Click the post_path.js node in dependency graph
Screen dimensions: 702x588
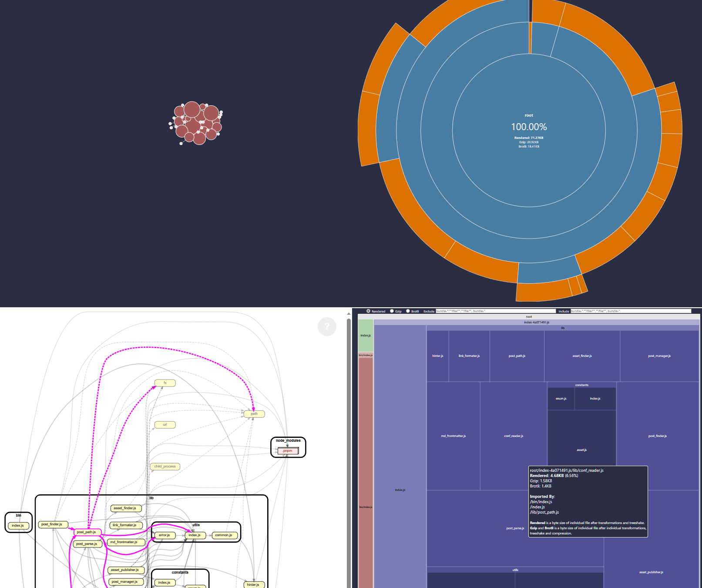tap(87, 532)
